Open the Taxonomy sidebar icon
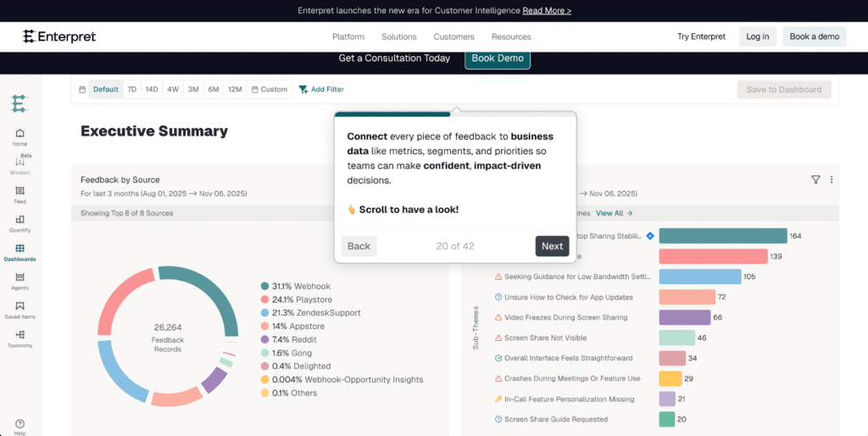 pyautogui.click(x=19, y=335)
